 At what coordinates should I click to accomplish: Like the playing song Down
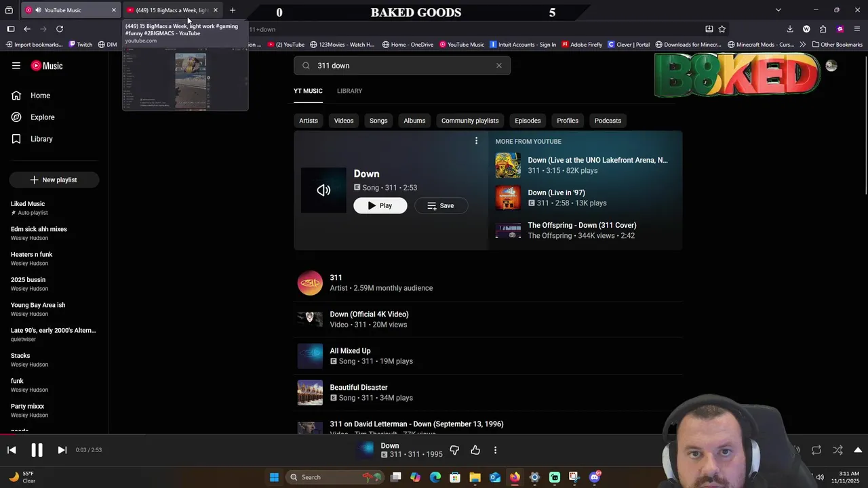click(x=475, y=450)
